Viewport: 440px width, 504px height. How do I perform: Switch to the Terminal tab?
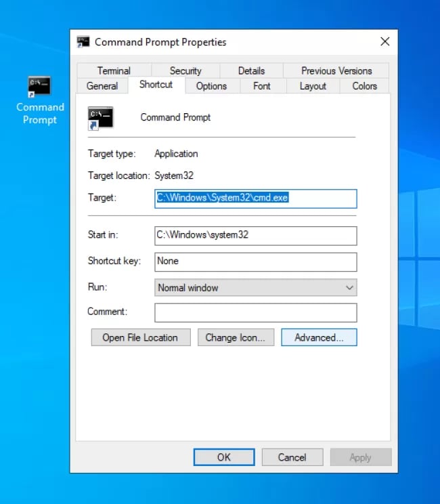114,70
